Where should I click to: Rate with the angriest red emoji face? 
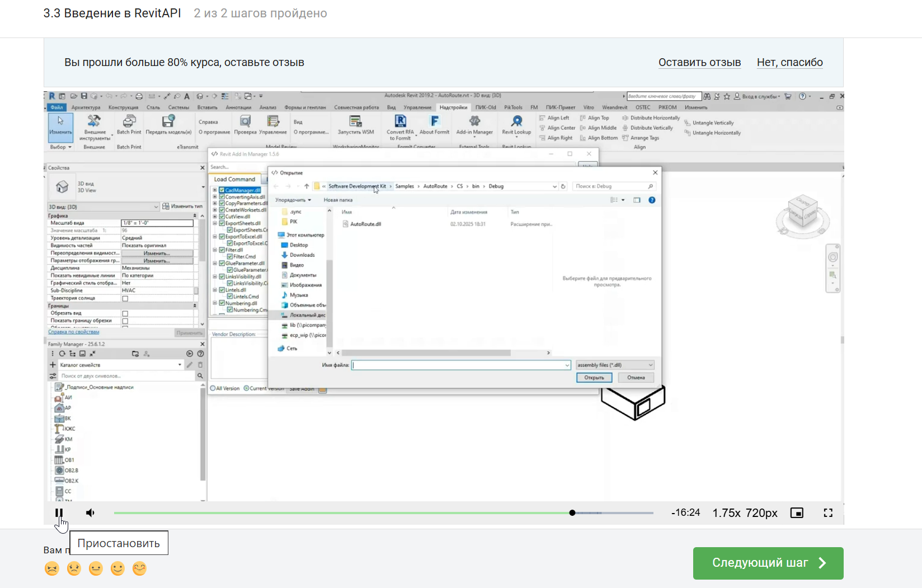pyautogui.click(x=51, y=568)
